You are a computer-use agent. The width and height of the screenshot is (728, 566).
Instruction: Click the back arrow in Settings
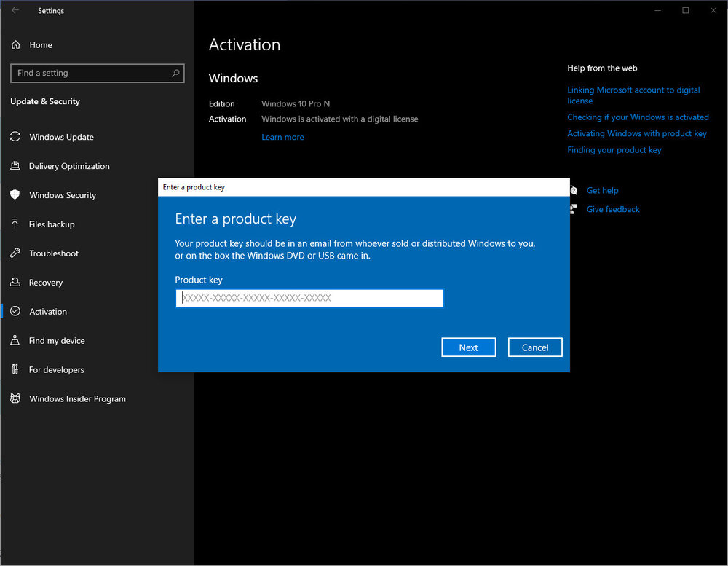tap(15, 10)
